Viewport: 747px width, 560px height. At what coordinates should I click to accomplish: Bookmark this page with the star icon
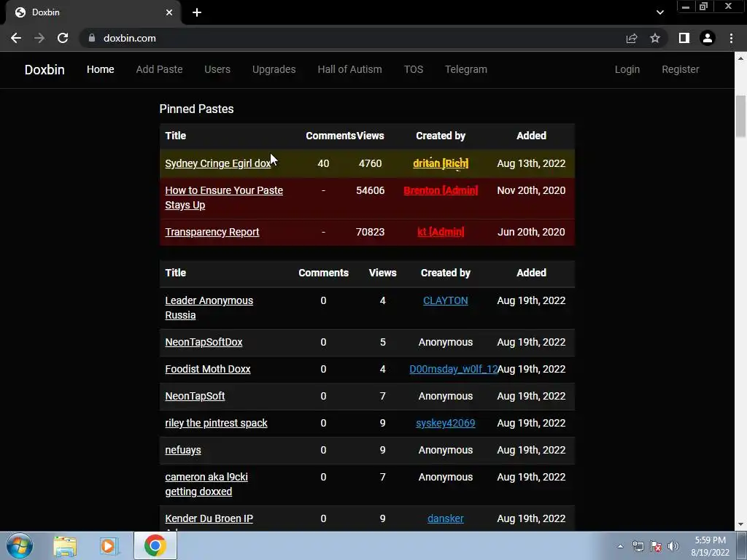(655, 38)
